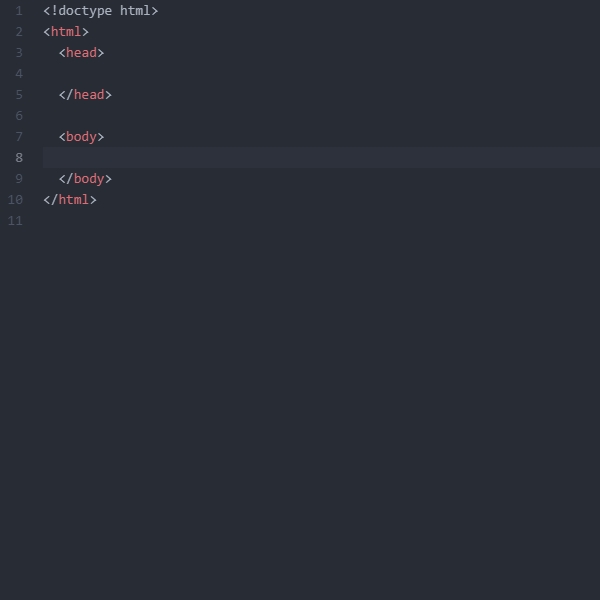Image resolution: width=600 pixels, height=600 pixels.
Task: Click the opening body tag
Action: click(x=82, y=137)
